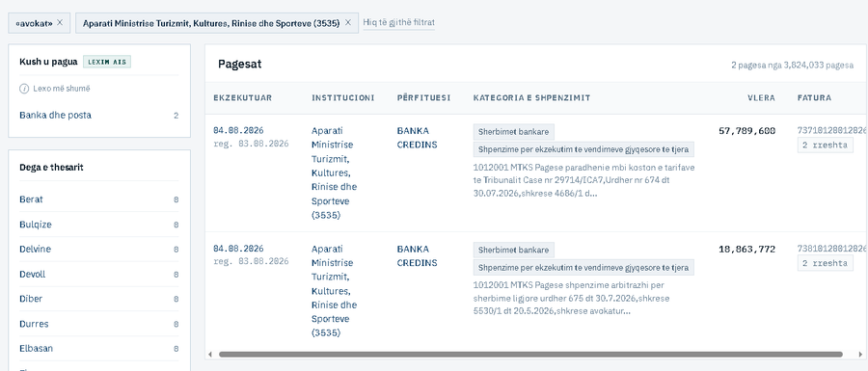This screenshot has height=371, width=868.
Task: Click the 2 pagesa nga 3,824,033 pagesa count
Action: (792, 65)
